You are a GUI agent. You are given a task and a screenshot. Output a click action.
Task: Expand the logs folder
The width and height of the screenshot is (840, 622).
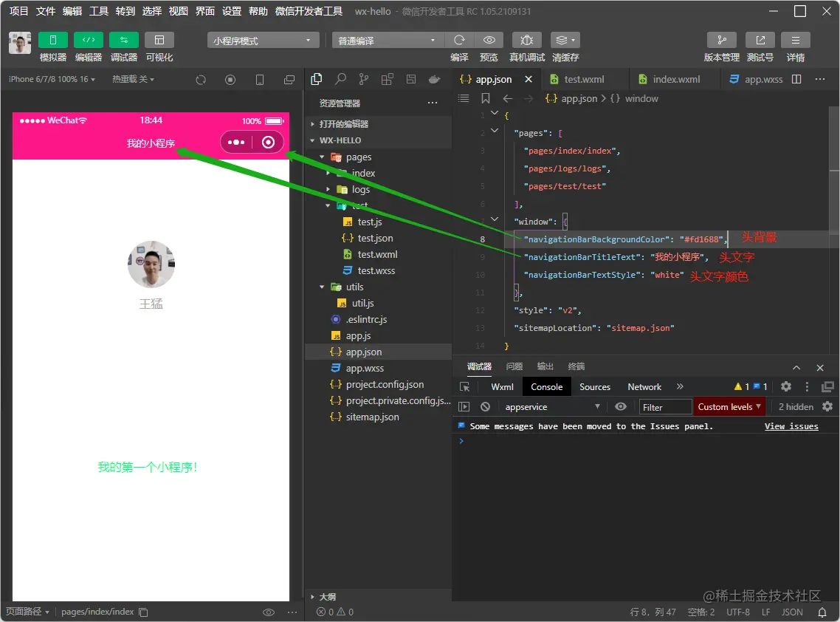[378, 189]
